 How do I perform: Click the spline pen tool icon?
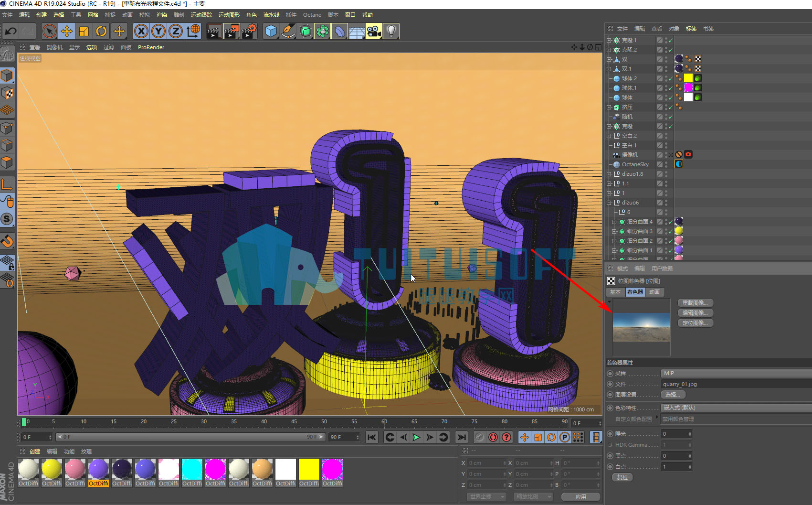pyautogui.click(x=288, y=32)
